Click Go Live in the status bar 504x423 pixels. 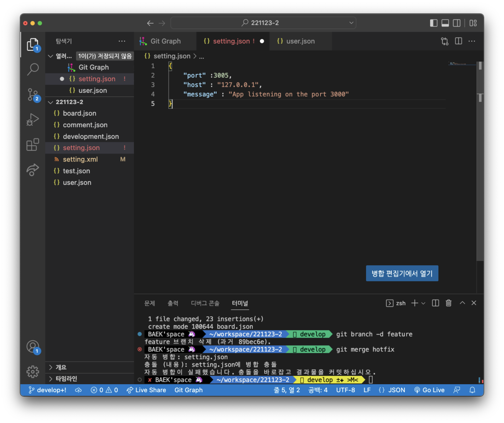[x=429, y=390]
